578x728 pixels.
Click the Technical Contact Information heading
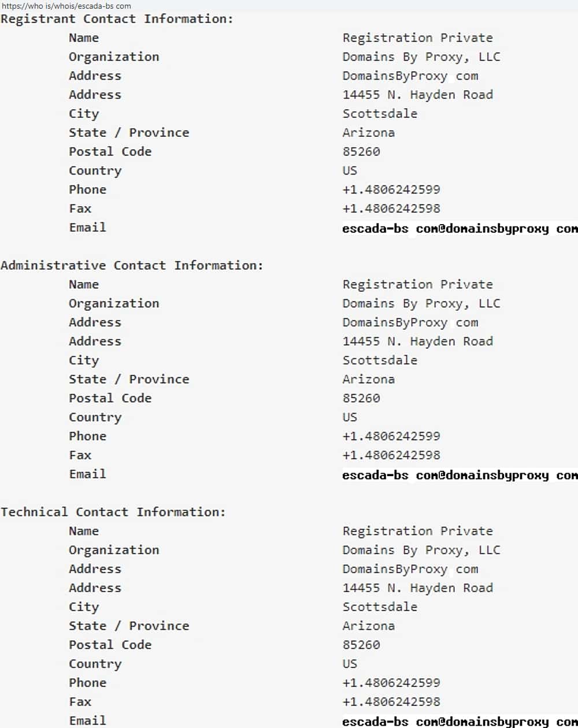(113, 512)
